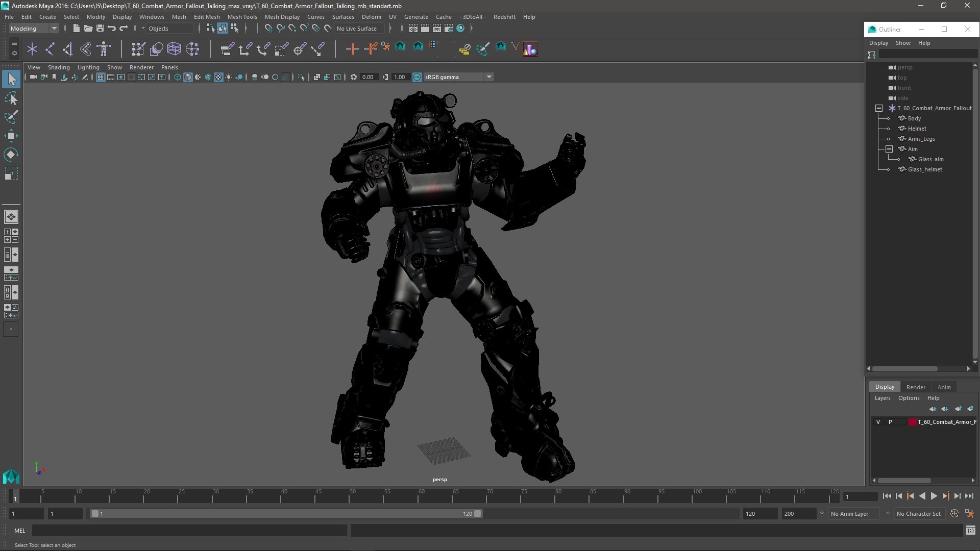Go to end of playback range
This screenshot has width=980, height=551.
(x=969, y=496)
